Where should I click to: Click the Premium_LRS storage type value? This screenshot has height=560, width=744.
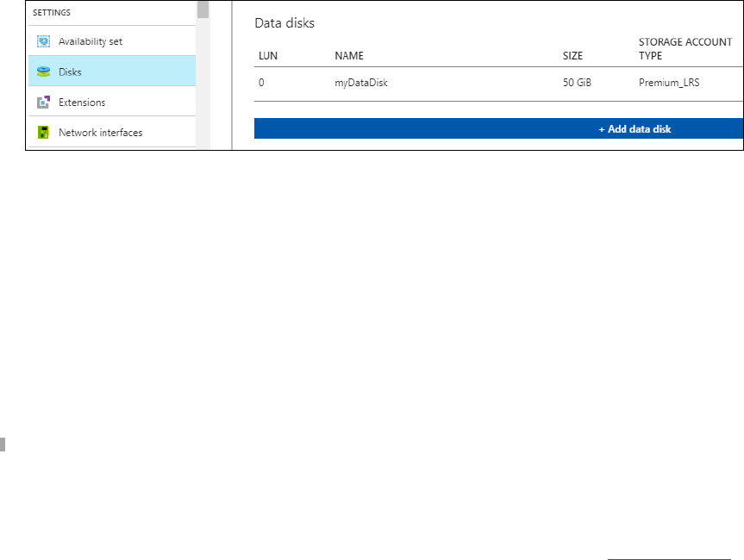[669, 83]
